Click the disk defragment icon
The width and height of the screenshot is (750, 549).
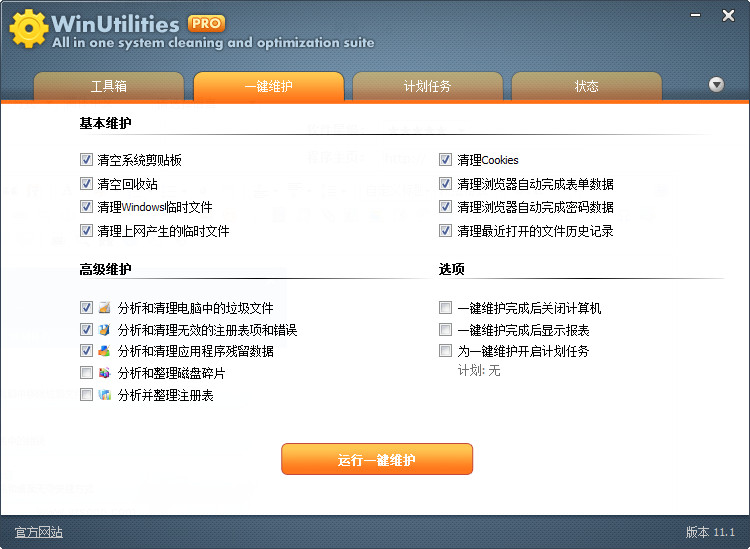[104, 373]
